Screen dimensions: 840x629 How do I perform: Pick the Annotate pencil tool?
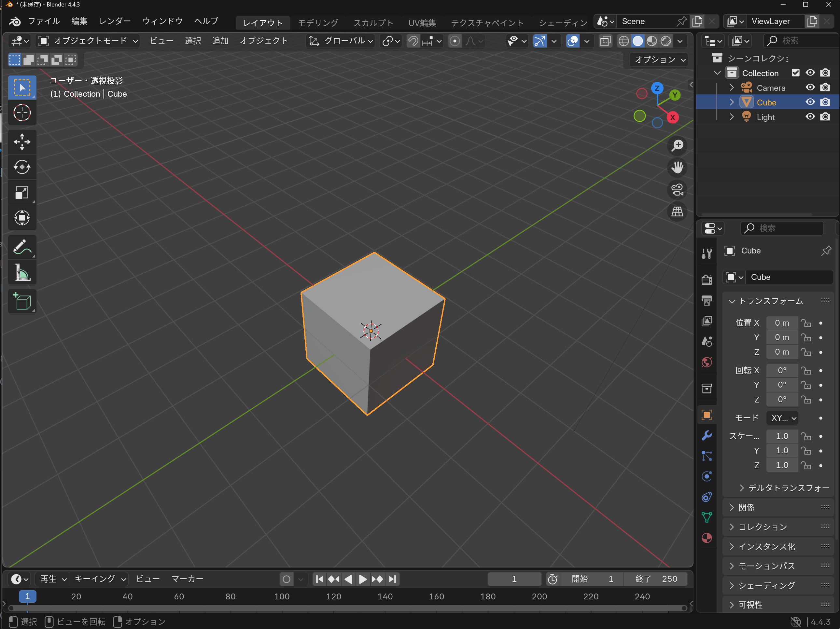[22, 247]
